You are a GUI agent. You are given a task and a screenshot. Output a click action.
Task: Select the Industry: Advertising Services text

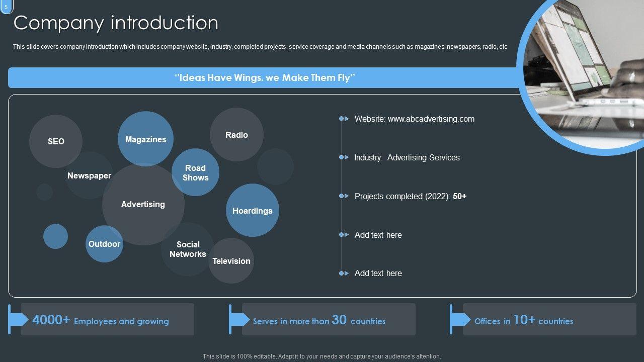[x=407, y=157]
